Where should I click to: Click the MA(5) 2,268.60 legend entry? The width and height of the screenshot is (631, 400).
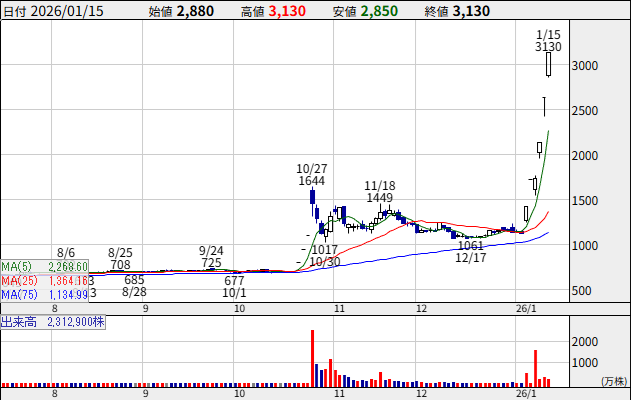point(44,266)
